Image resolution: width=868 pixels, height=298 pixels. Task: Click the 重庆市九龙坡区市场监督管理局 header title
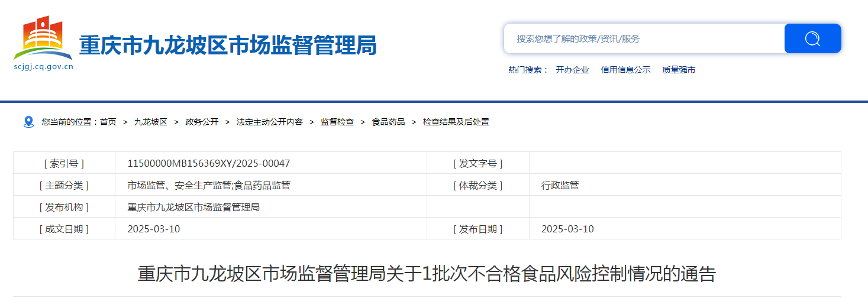pyautogui.click(x=228, y=45)
